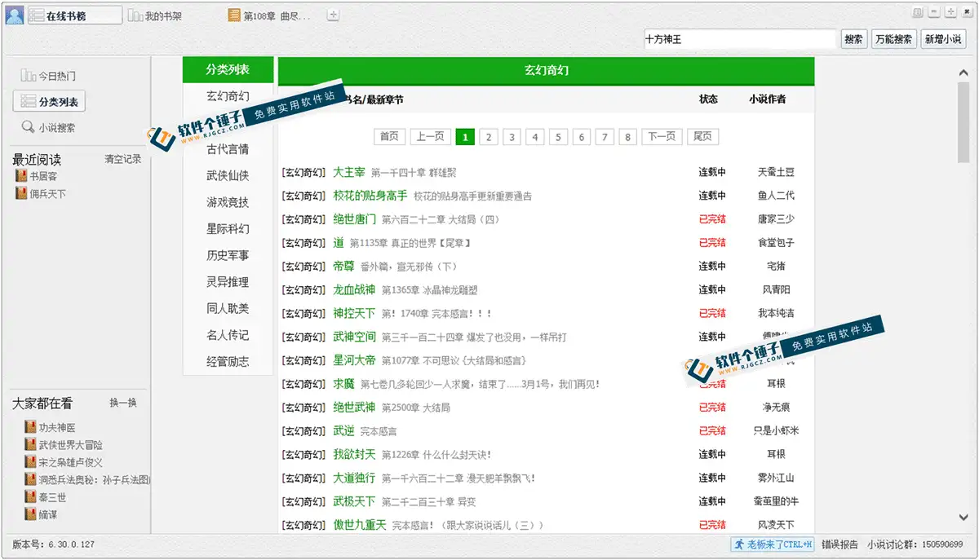Screen dimensions: 979x560
Task: Click the 新增小说 button
Action: click(941, 39)
